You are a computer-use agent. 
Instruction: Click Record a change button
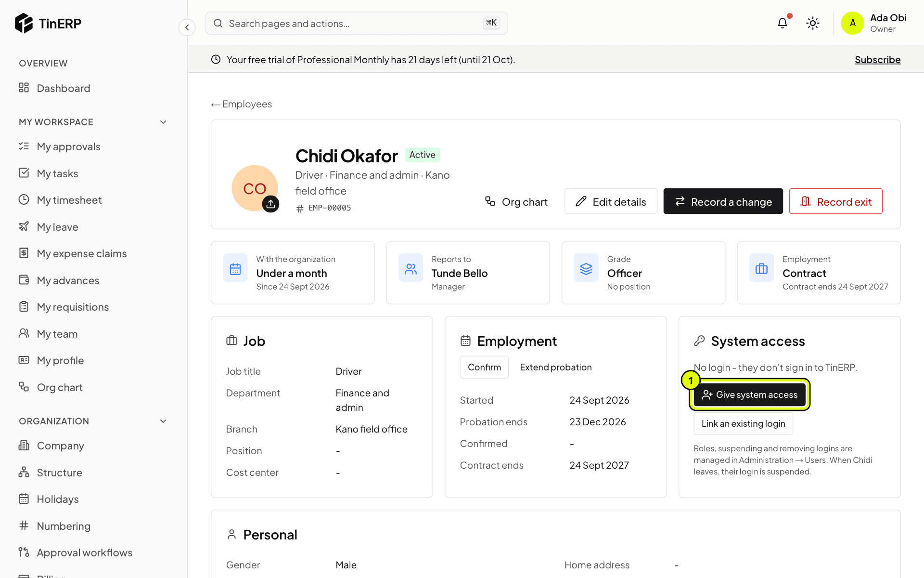723,201
